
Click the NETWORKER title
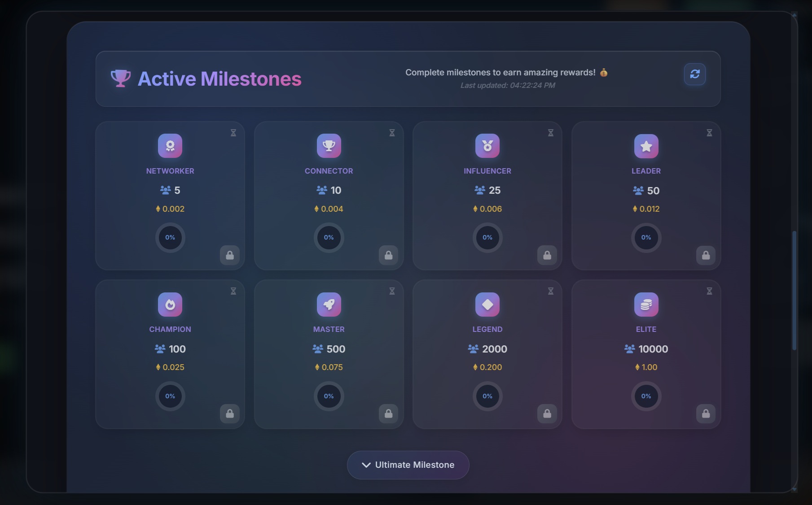[170, 171]
